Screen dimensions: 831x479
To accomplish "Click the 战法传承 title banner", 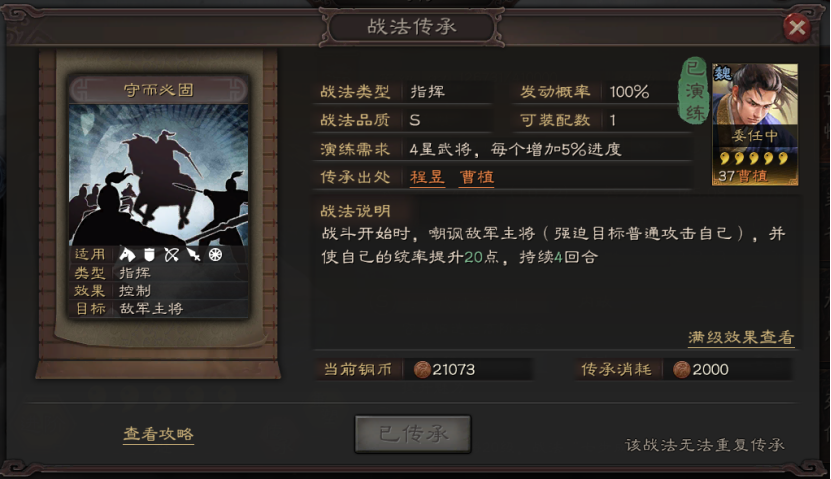I will (x=412, y=26).
